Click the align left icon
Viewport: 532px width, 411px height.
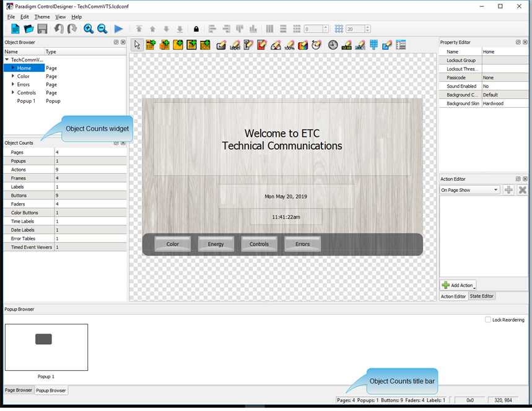click(x=212, y=29)
